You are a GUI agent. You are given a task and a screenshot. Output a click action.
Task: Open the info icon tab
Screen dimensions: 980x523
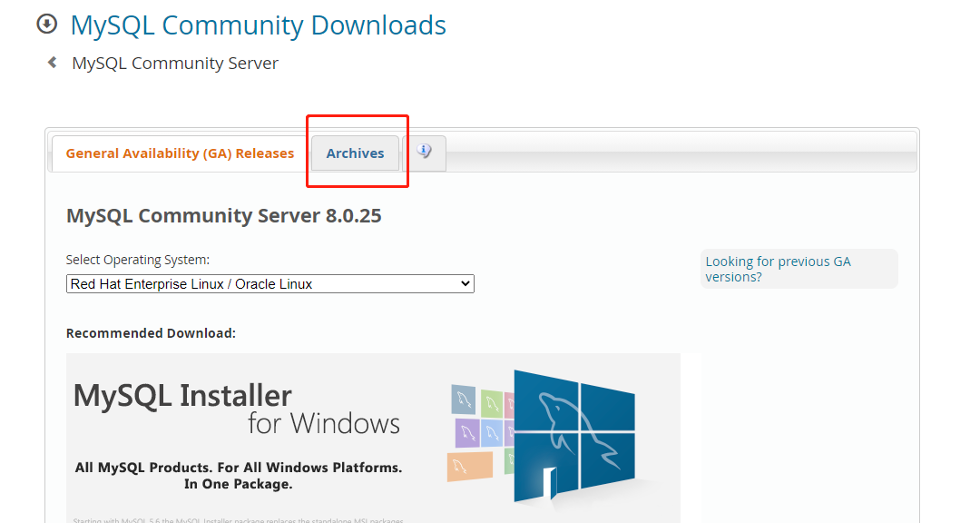[x=425, y=152]
